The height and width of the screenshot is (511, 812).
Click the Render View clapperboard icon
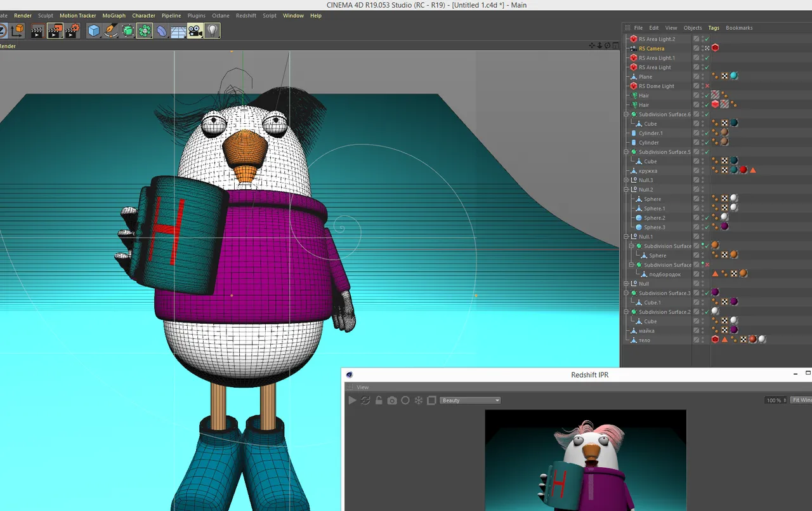pos(37,30)
